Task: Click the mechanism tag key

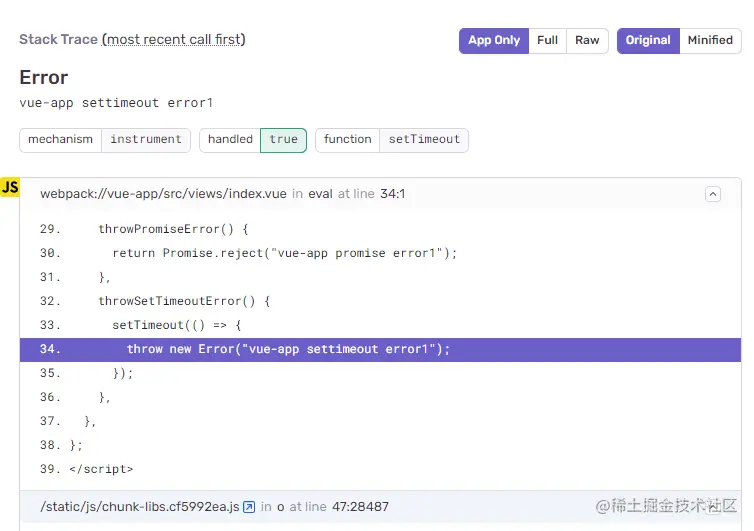Action: (61, 139)
